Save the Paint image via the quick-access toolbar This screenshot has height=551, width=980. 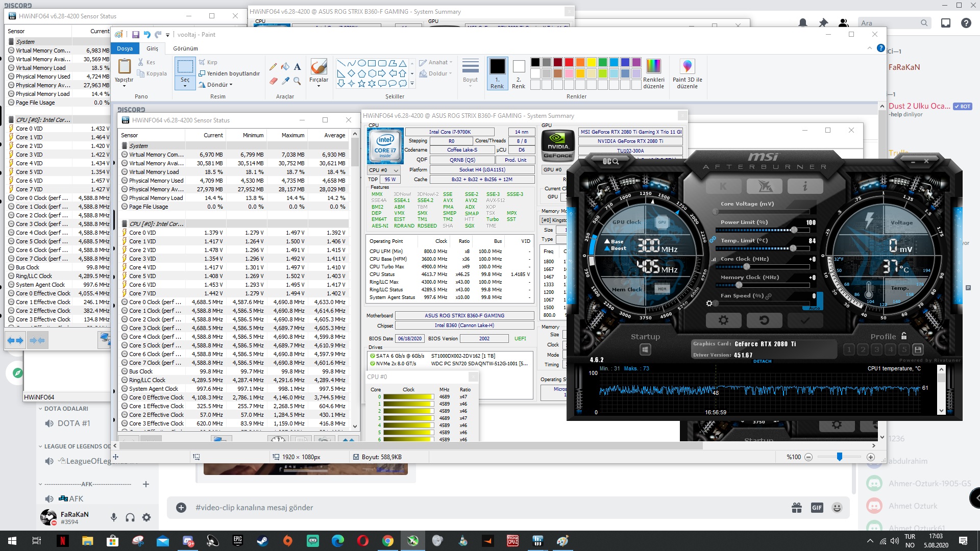[135, 35]
